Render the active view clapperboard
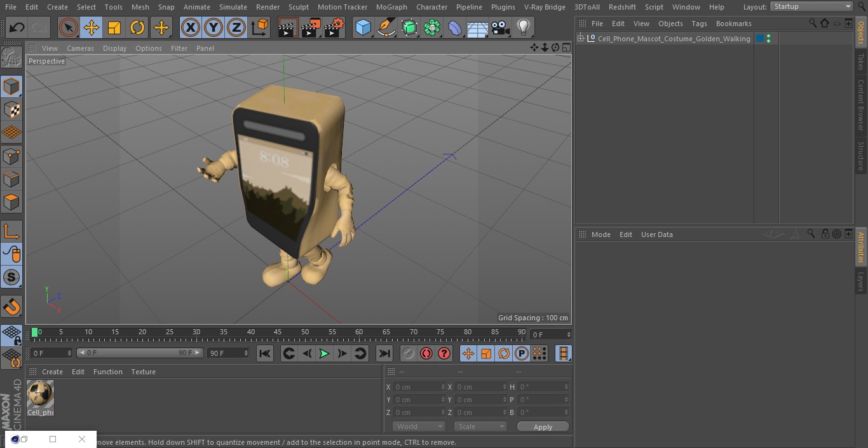The width and height of the screenshot is (868, 448). coord(288,27)
